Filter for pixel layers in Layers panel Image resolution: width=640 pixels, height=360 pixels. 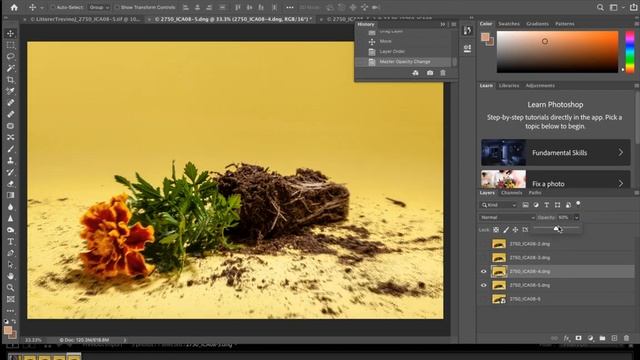coord(525,205)
